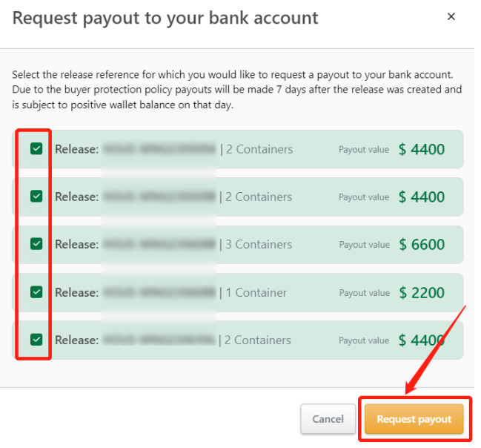Click the "2 Containers" text in the first row

259,149
